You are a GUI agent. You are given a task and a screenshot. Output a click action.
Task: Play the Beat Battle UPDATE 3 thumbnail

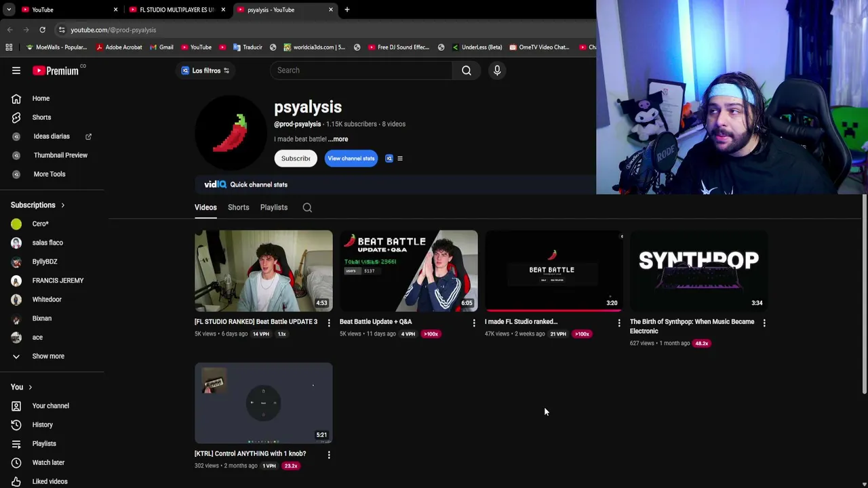[x=264, y=271]
